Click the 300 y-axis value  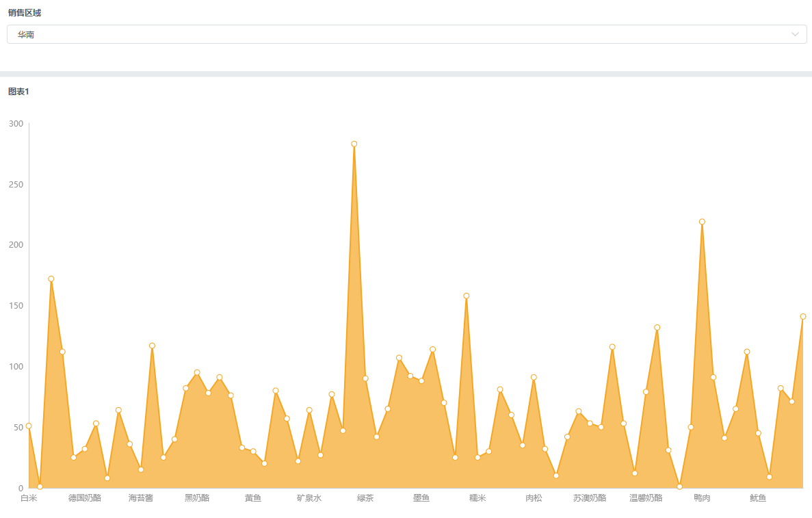pos(16,124)
